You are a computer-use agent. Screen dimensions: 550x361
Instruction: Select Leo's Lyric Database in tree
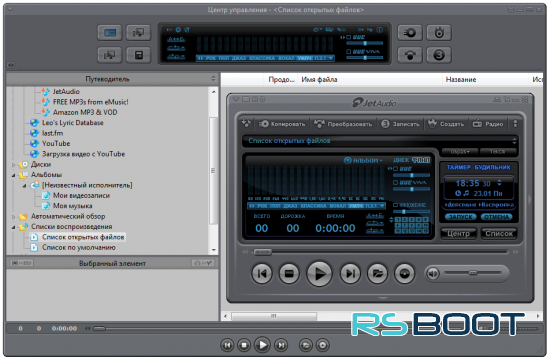pyautogui.click(x=73, y=123)
